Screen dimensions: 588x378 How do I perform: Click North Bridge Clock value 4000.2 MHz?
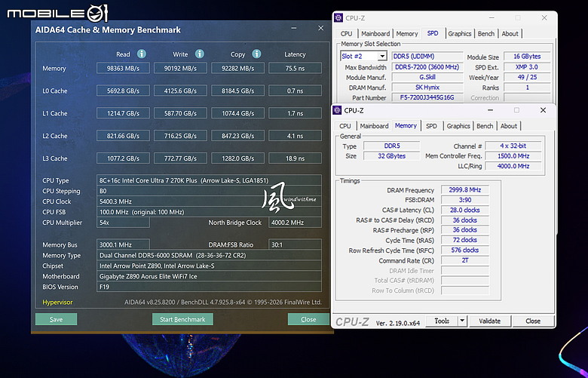pos(295,223)
